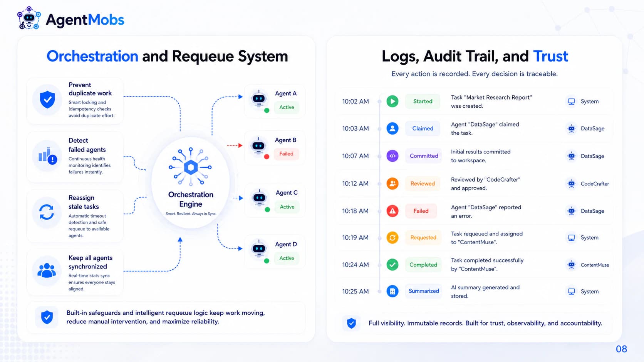The image size is (644, 362).
Task: Click the Orchestration and Requeue System heading
Action: [167, 56]
